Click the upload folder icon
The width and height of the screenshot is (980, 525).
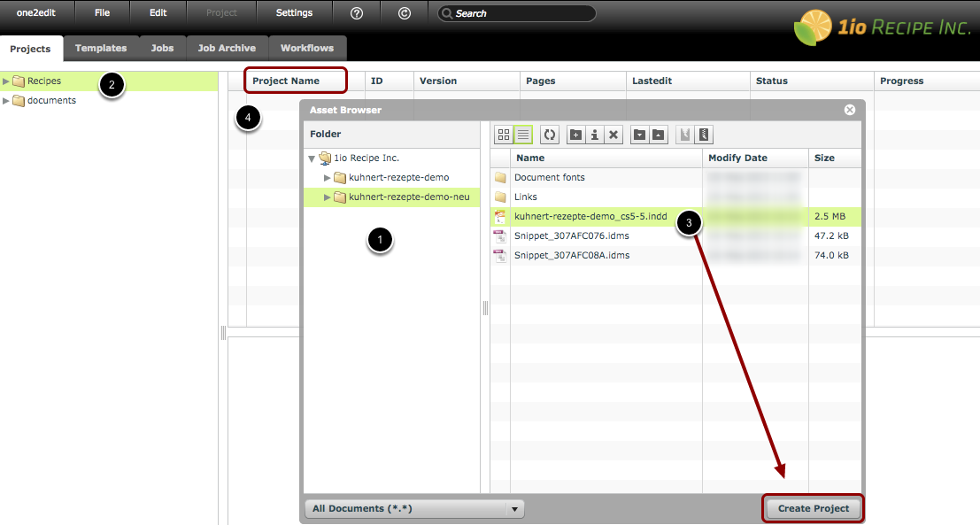coord(658,135)
